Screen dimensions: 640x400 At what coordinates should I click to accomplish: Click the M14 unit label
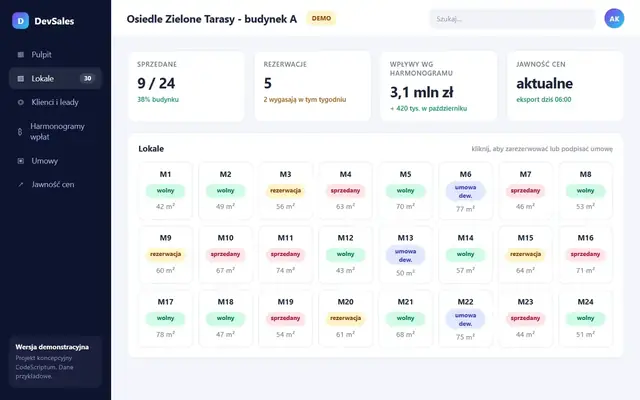click(465, 238)
